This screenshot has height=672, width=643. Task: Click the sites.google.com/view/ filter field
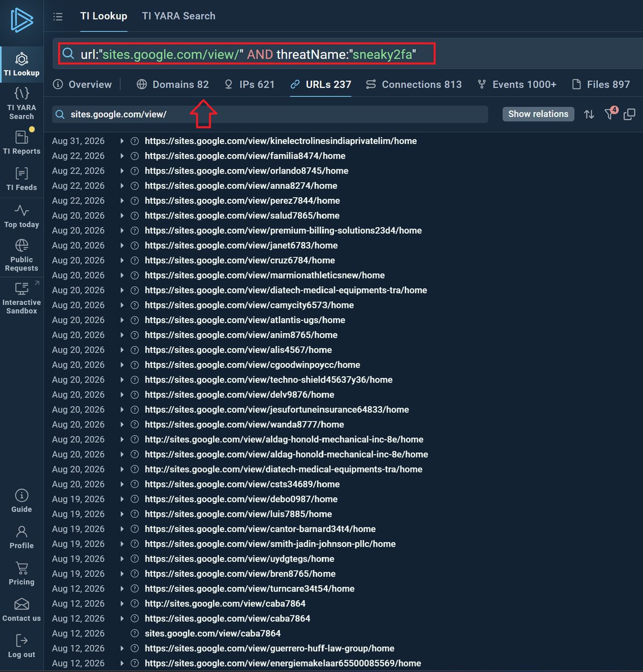tap(270, 114)
